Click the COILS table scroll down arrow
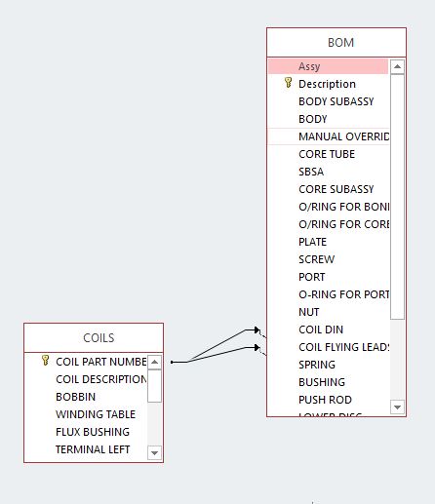Image resolution: width=435 pixels, height=504 pixels. coord(154,452)
